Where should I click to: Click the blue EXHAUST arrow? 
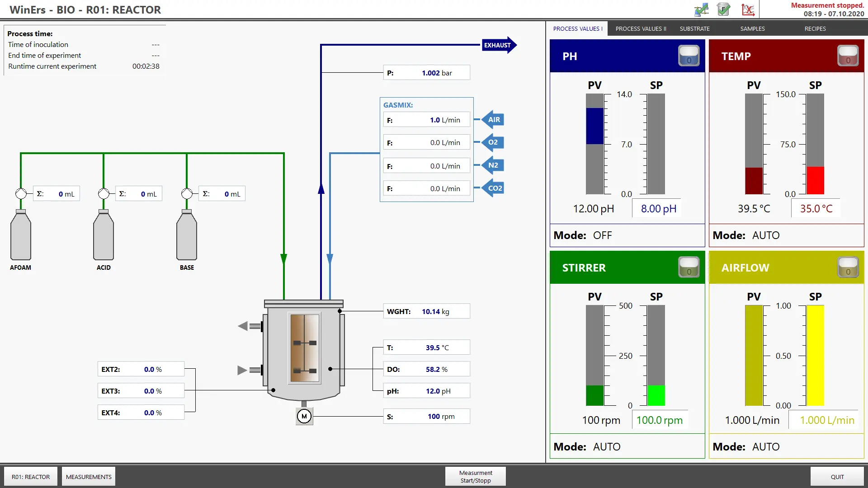[x=498, y=45]
